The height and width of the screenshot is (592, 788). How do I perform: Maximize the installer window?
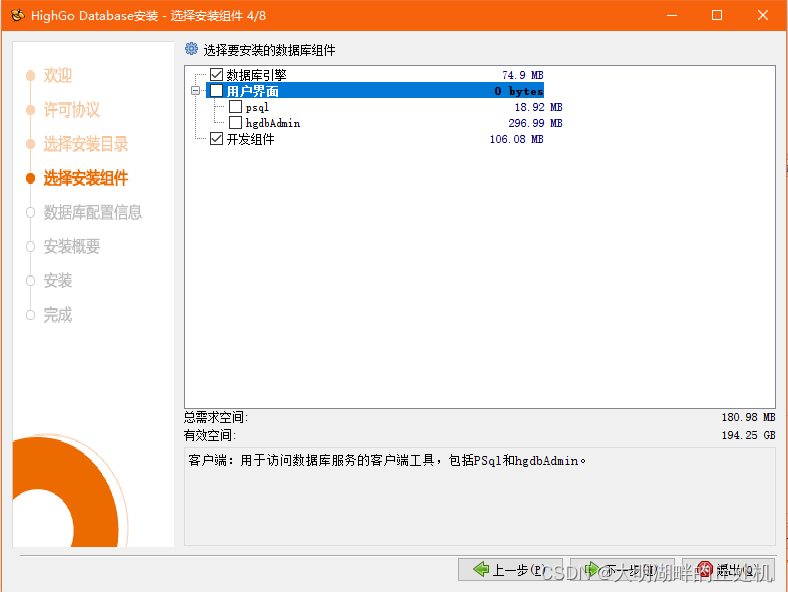tap(717, 16)
